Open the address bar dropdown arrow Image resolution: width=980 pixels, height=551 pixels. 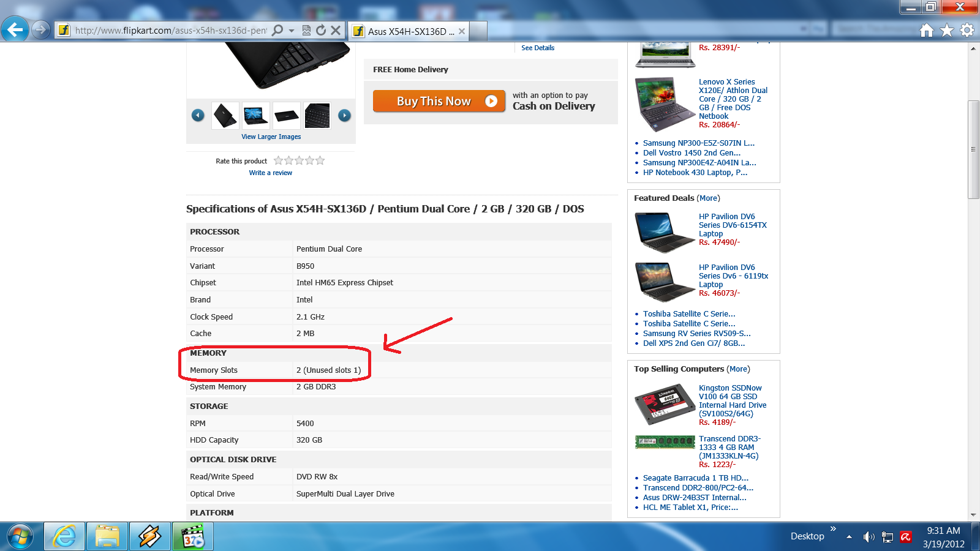[292, 30]
